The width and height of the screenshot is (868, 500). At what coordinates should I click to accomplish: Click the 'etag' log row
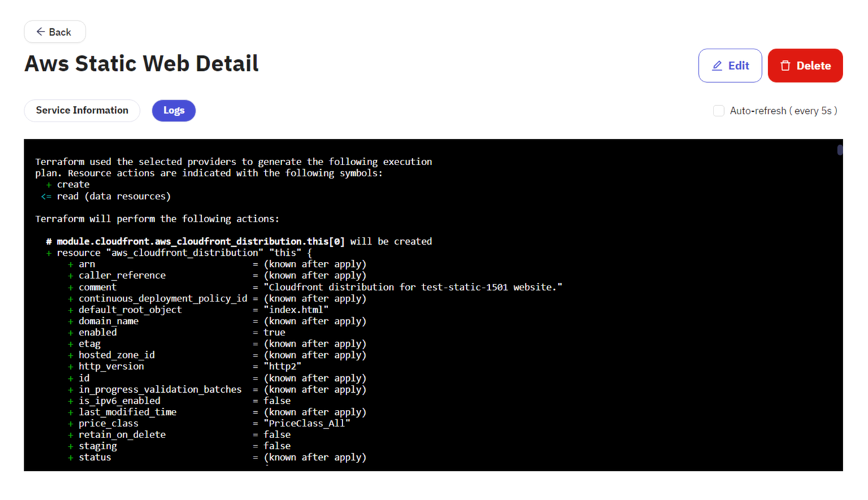pos(217,343)
